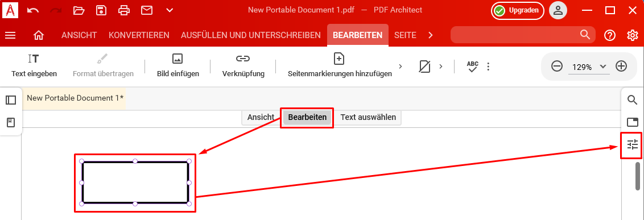The image size is (644, 220).
Task: Click Seitenmarkierungen hinzufügen button
Action: [x=340, y=66]
